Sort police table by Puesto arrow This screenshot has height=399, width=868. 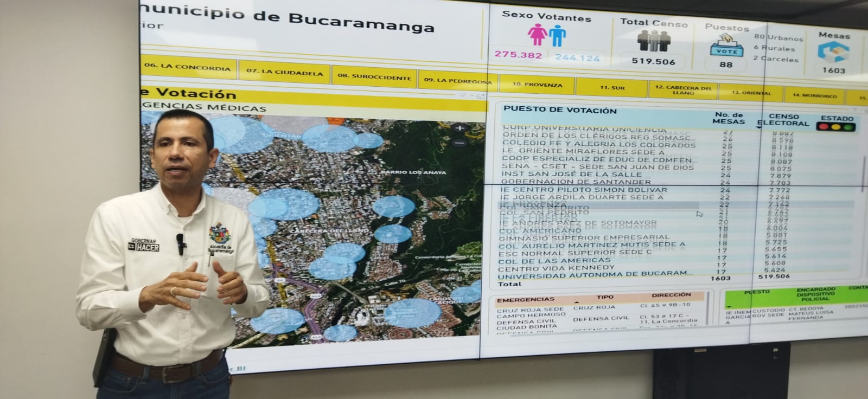(x=729, y=307)
